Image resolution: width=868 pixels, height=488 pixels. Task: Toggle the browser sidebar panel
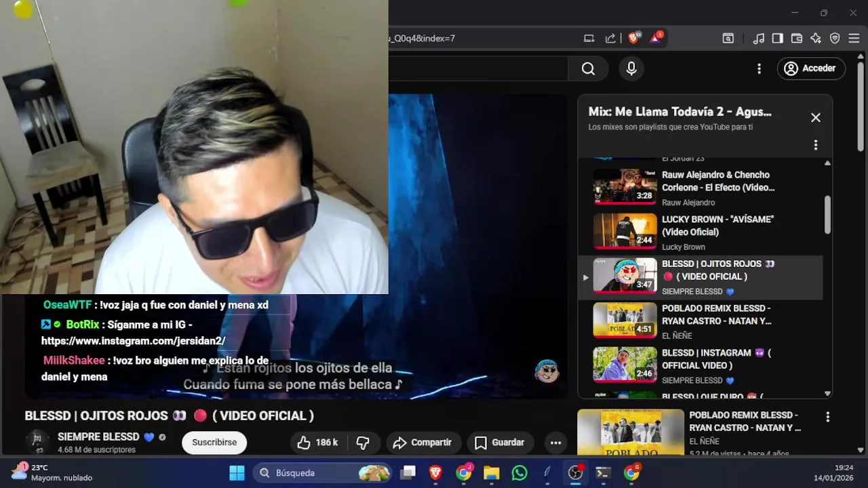tap(778, 39)
